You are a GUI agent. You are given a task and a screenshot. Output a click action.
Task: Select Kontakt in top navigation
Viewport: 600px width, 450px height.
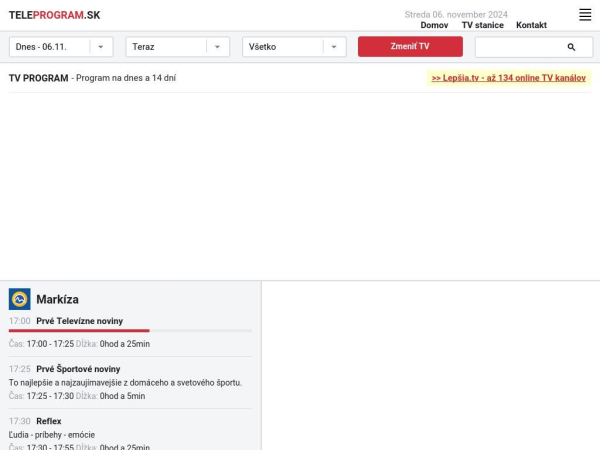coord(531,25)
